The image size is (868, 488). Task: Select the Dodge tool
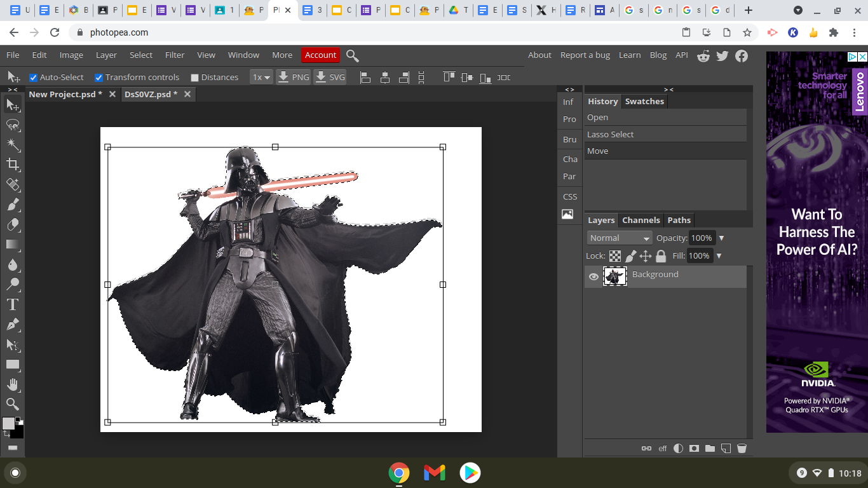coord(13,284)
